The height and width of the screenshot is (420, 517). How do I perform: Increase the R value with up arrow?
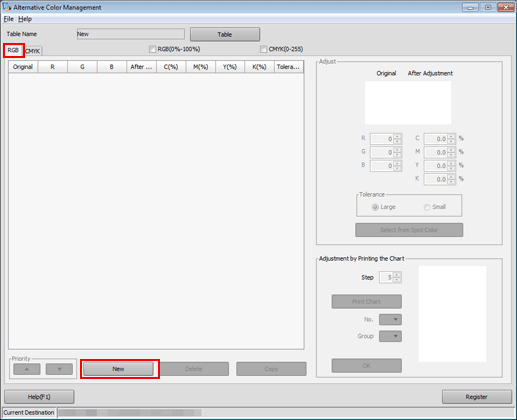tap(397, 136)
